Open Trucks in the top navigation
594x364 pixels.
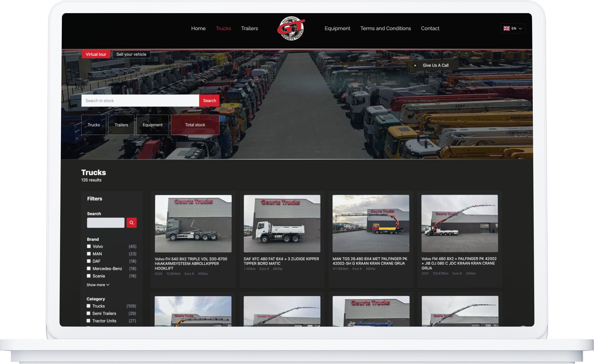pos(223,28)
